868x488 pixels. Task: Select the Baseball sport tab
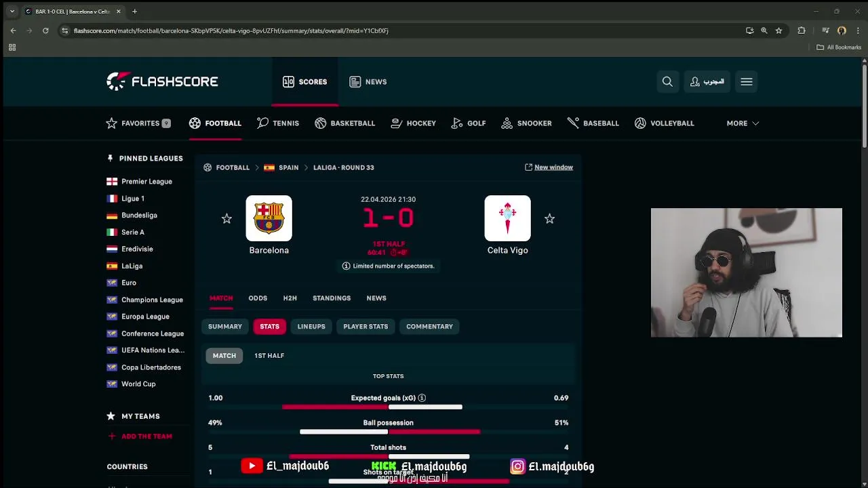pos(593,123)
